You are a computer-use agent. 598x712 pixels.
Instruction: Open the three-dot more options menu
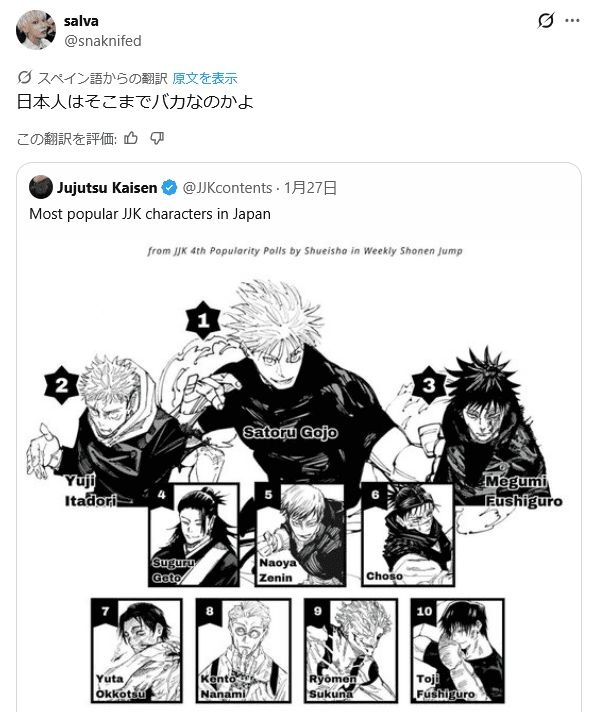click(572, 21)
